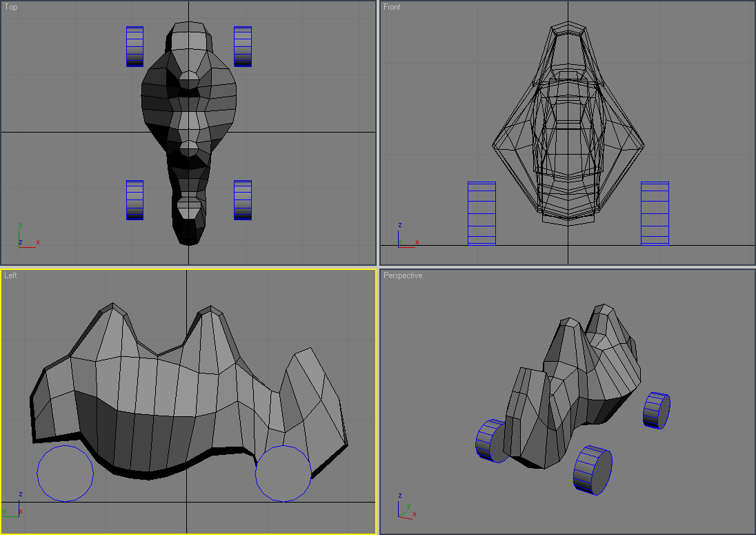This screenshot has width=756, height=535.
Task: Select the front-left wheel in Top view
Action: pyautogui.click(x=135, y=200)
